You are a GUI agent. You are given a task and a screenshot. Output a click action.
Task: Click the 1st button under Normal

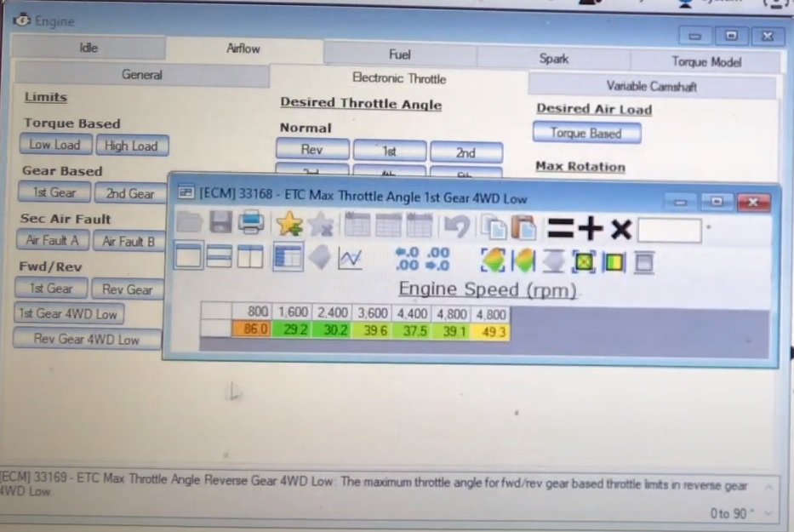tap(390, 152)
